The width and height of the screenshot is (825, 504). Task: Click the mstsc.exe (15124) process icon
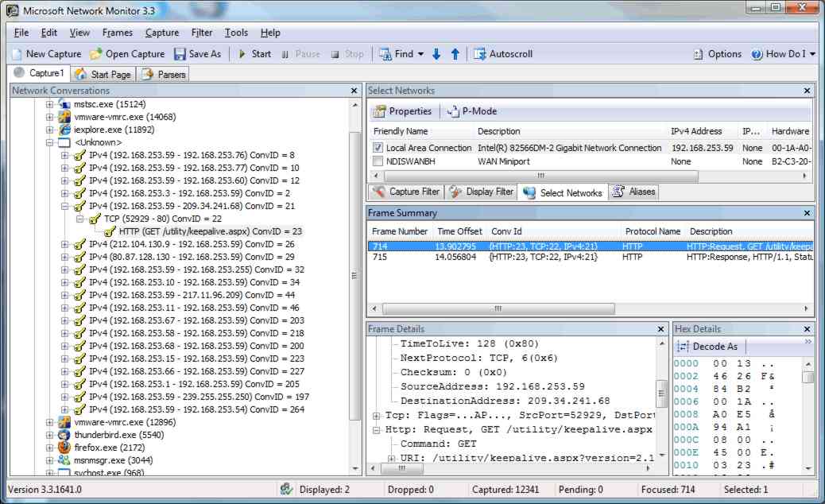(x=64, y=104)
